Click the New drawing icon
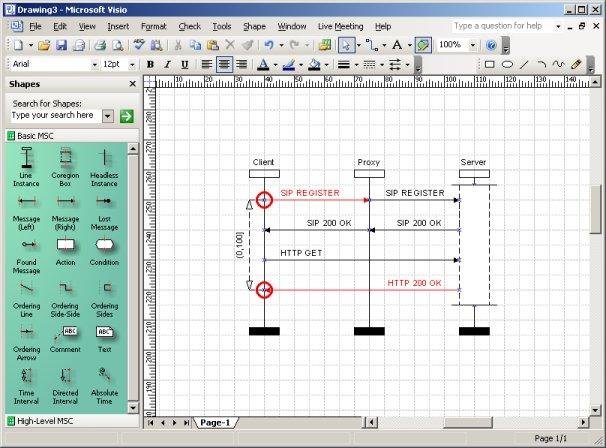Screen dimensions: 606x448 tap(18, 45)
